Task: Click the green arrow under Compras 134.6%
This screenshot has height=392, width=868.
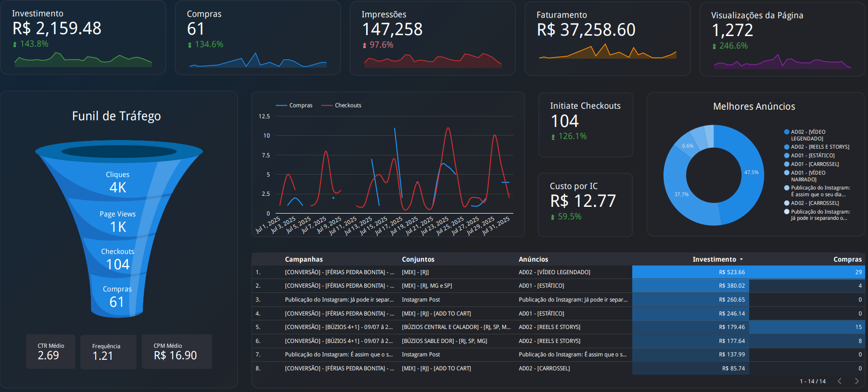Action: point(190,45)
